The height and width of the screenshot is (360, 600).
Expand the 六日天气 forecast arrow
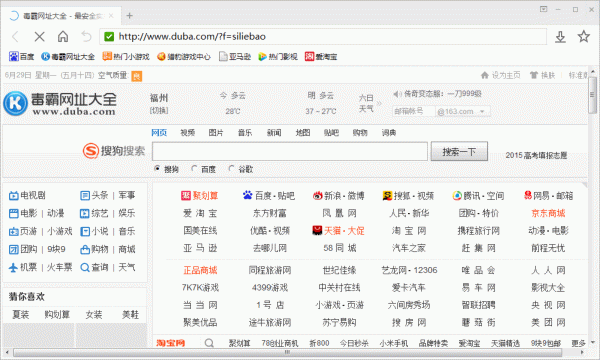pos(379,103)
